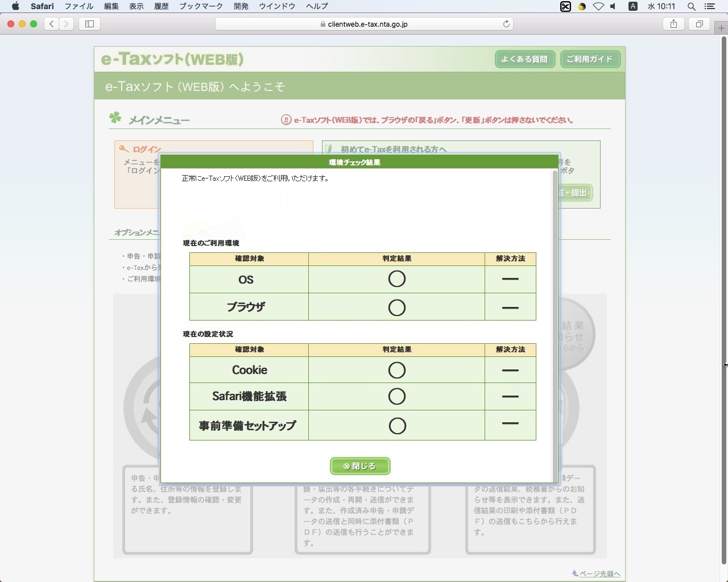
Task: Click the 環境チェック結果 dialog title
Action: (x=355, y=163)
